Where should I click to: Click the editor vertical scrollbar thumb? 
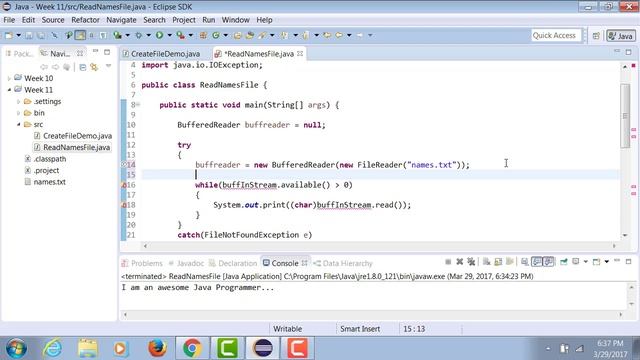[x=625, y=116]
